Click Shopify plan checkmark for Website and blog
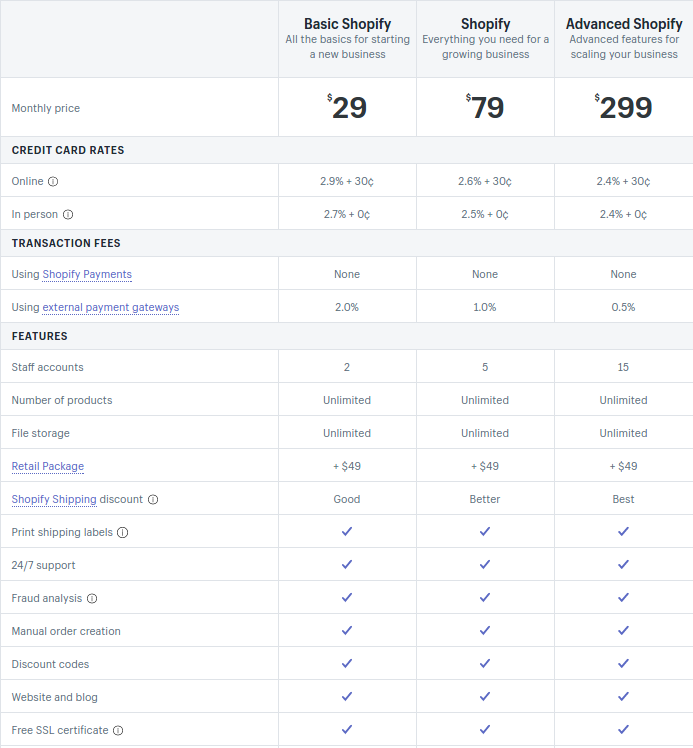 485,696
